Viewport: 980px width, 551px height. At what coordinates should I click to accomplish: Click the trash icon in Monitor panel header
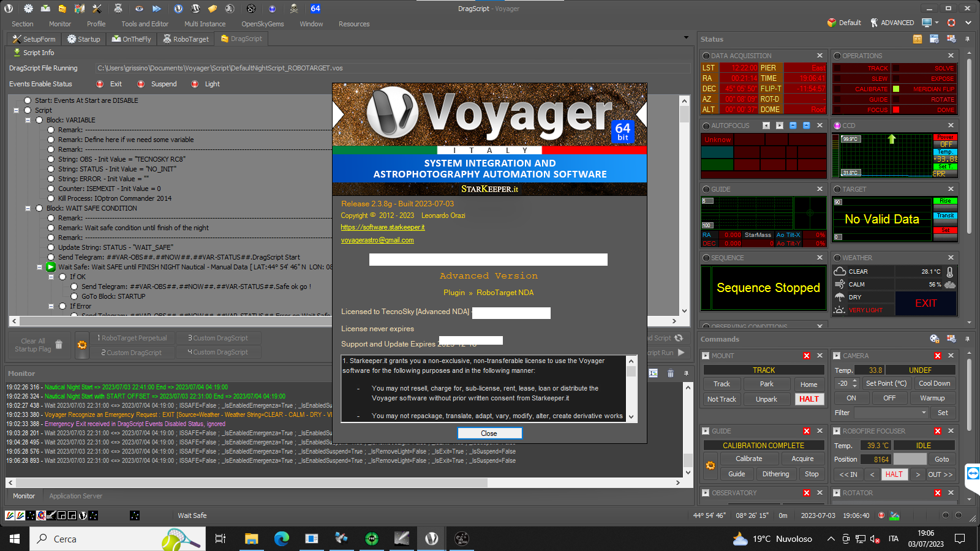[671, 373]
